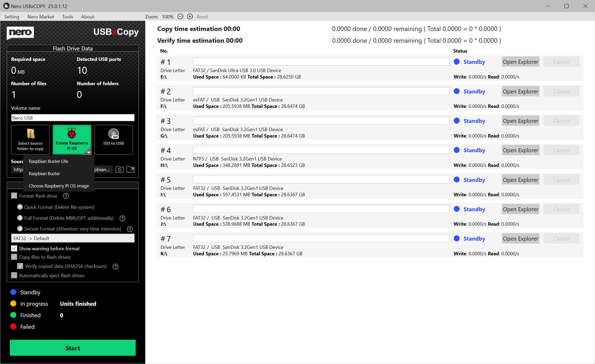The image size is (595, 364).
Task: Click the progress bar for drive #6
Action: click(x=321, y=209)
